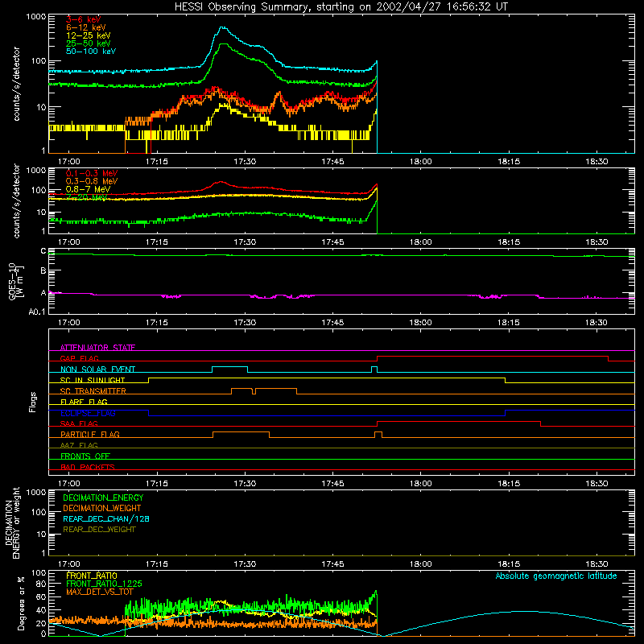Click the 18:00 tick label below Flags panel
Viewport: 644px width, 644px height.
click(420, 484)
